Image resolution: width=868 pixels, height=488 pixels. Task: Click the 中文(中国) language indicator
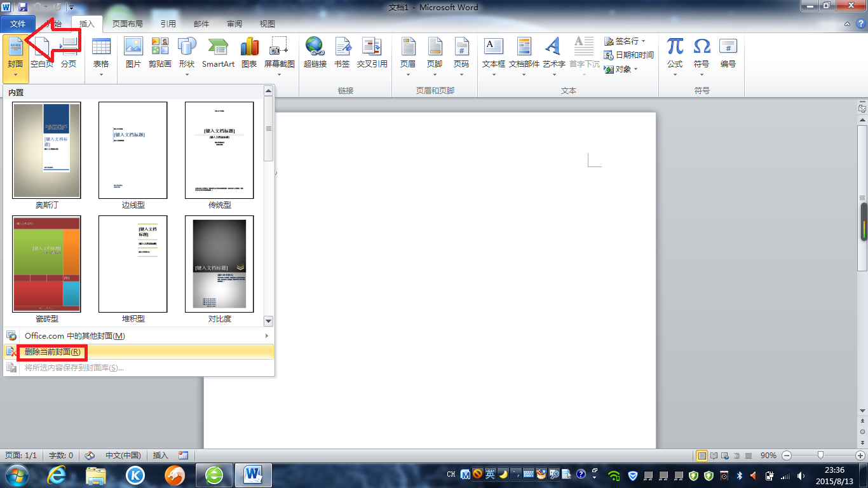(x=123, y=456)
